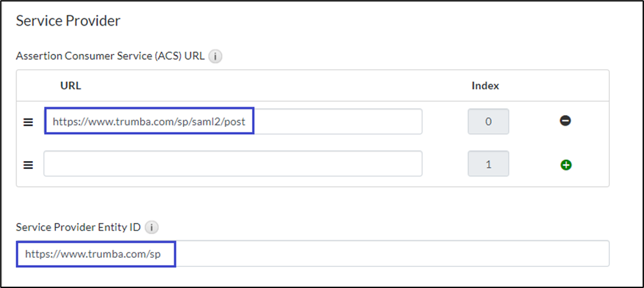Screen dimensions: 644x288
Task: Click the number 1 in the Index column
Action: coord(488,164)
